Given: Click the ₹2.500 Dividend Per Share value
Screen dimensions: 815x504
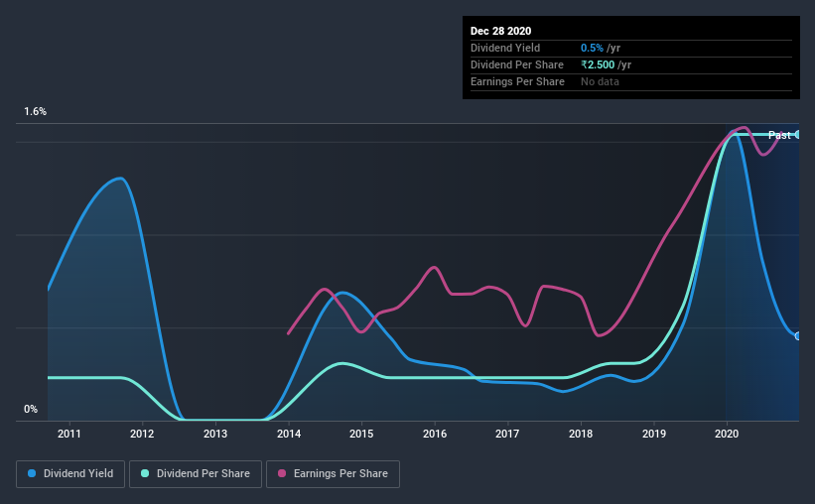Looking at the screenshot, I should 598,64.
